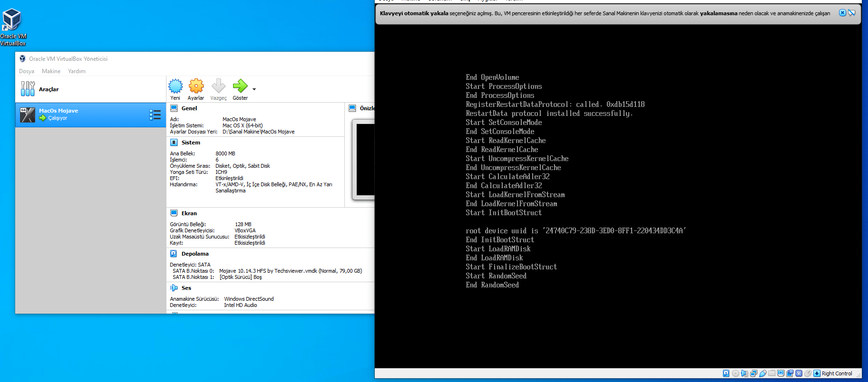
Task: Click the Depolama section disk icon
Action: point(174,254)
